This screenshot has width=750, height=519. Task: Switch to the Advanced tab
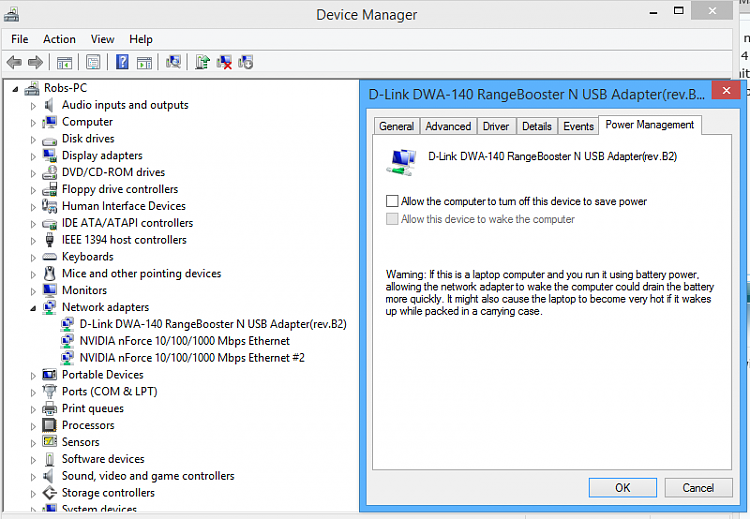coord(448,126)
